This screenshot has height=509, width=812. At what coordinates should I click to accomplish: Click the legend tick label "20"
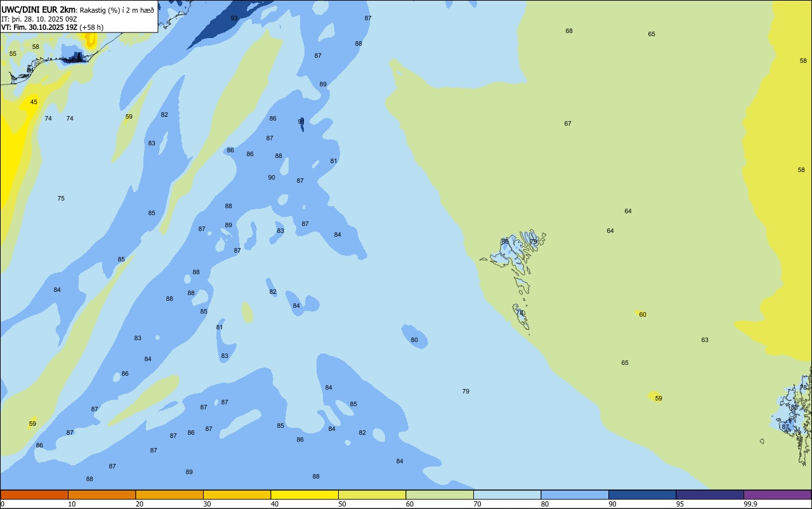pos(140,504)
